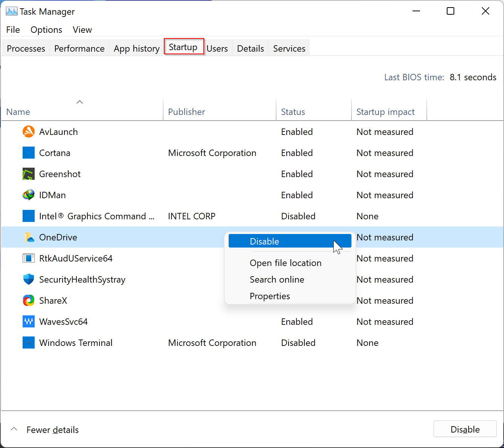Click the sort arrow above Name column

pyautogui.click(x=79, y=102)
